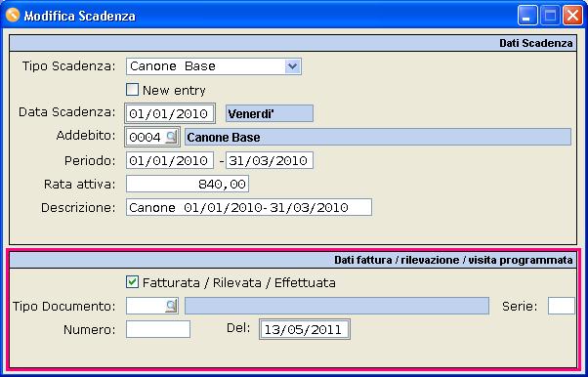
Task: Click the Venerdi' weekday display field
Action: (x=270, y=113)
